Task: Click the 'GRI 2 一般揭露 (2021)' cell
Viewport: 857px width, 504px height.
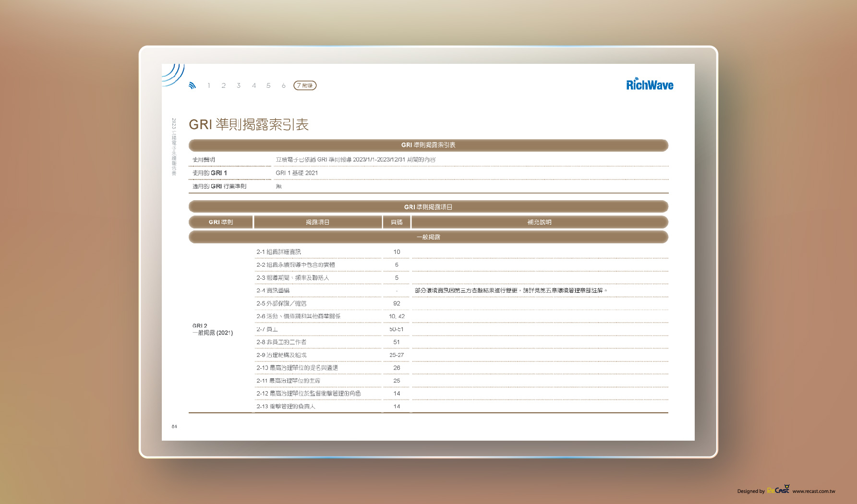Action: point(213,329)
